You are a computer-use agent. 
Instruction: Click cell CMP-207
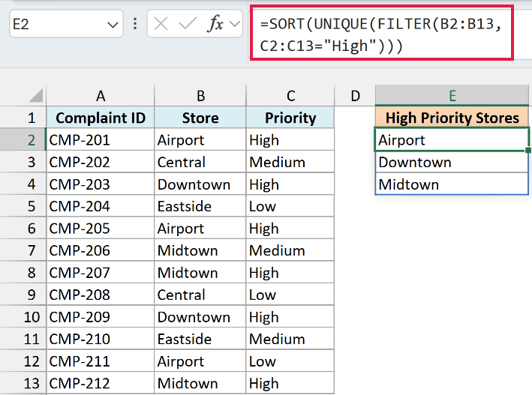click(x=101, y=273)
